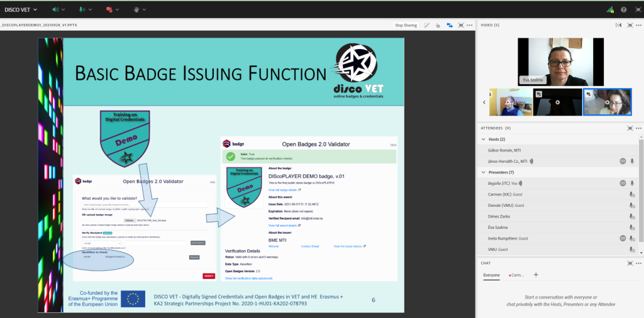This screenshot has height=318, width=644.
Task: Open the DISCO VET meeting menu
Action: (x=20, y=9)
